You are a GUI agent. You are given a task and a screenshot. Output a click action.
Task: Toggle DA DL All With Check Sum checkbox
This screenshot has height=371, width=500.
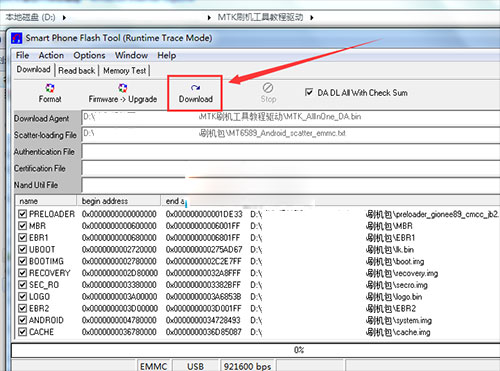pos(309,92)
